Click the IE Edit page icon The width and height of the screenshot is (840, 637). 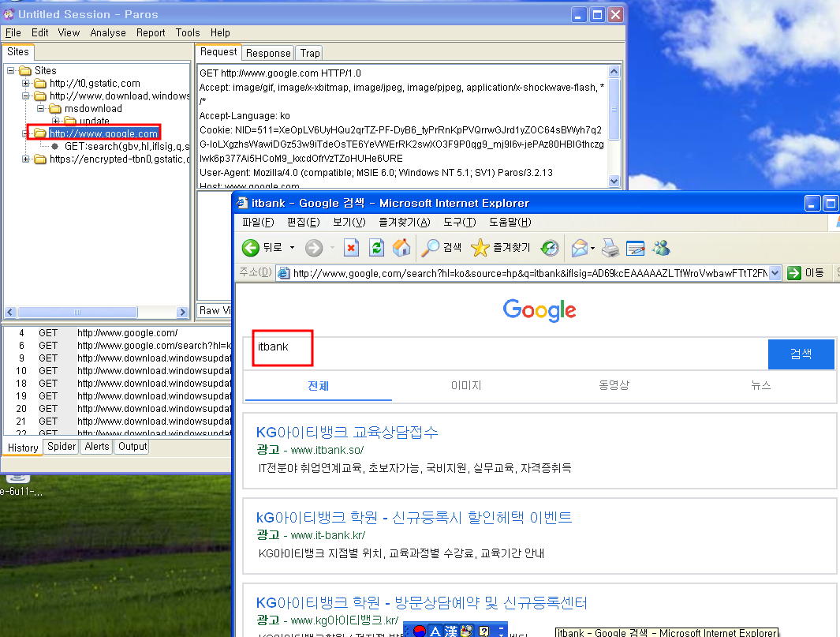click(636, 248)
